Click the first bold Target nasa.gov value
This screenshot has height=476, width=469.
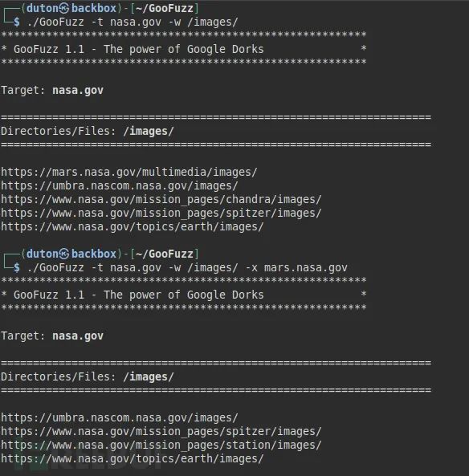[x=78, y=90]
